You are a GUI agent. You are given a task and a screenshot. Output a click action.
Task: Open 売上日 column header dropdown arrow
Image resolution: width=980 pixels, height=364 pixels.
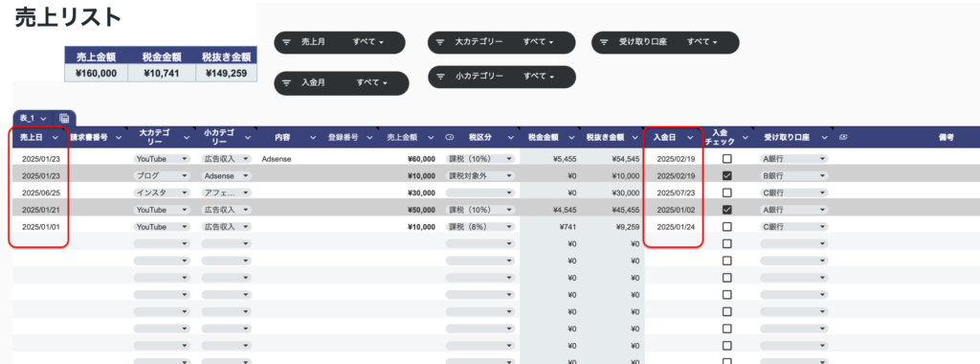coord(56,138)
